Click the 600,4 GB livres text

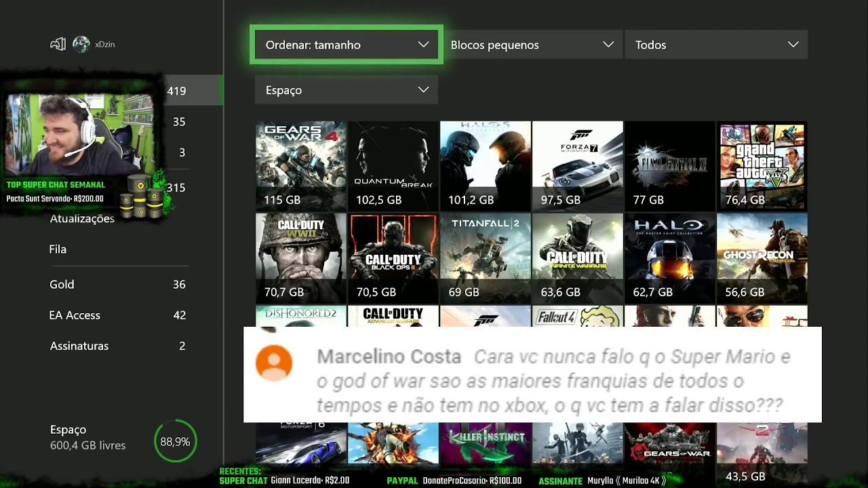(x=87, y=445)
